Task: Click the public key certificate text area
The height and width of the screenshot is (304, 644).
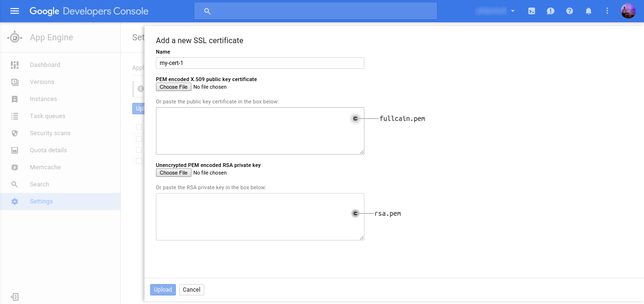Action: click(260, 131)
